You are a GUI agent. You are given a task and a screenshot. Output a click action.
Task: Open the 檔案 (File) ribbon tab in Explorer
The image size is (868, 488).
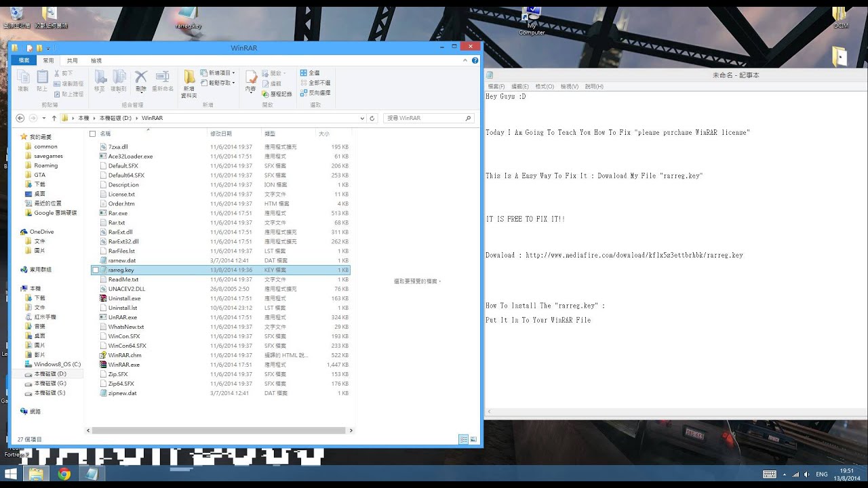[24, 60]
